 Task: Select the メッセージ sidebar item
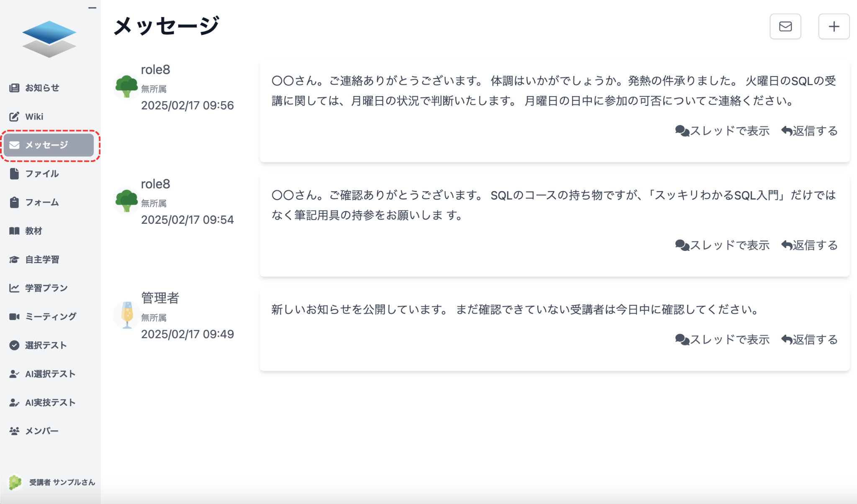click(47, 145)
